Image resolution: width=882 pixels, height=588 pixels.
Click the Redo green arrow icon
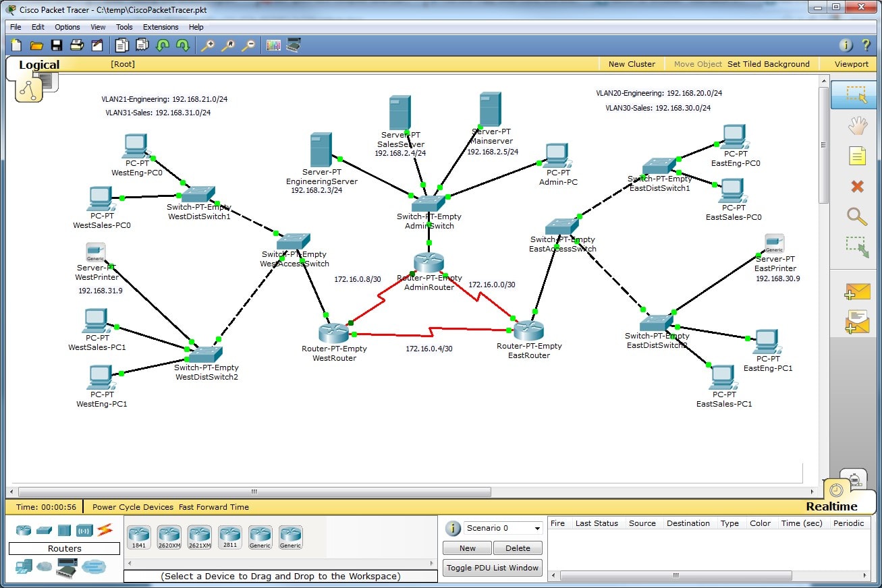click(x=182, y=45)
